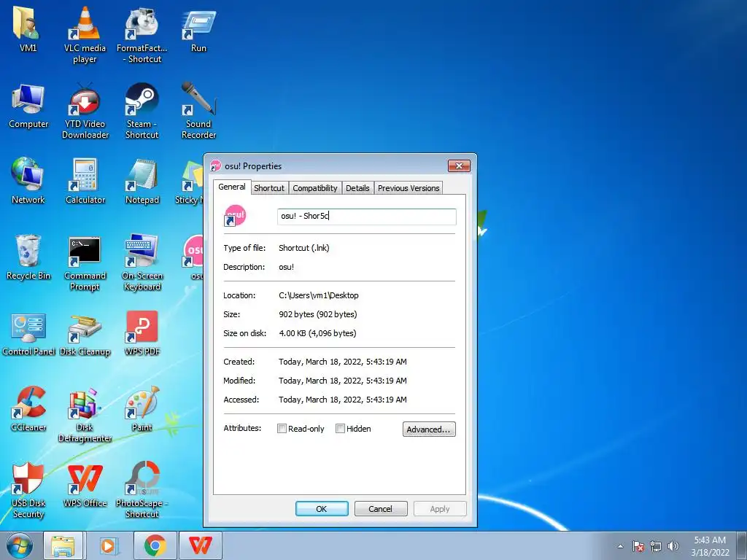
Task: Confirm with the OK button
Action: pos(322,508)
